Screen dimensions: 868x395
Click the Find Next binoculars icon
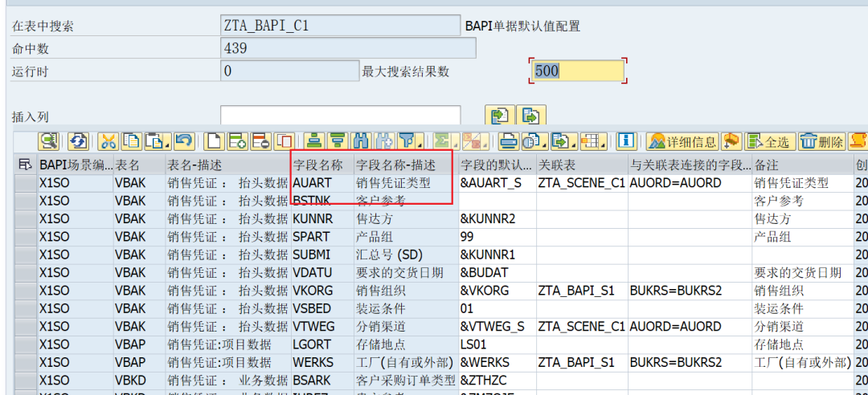click(383, 141)
